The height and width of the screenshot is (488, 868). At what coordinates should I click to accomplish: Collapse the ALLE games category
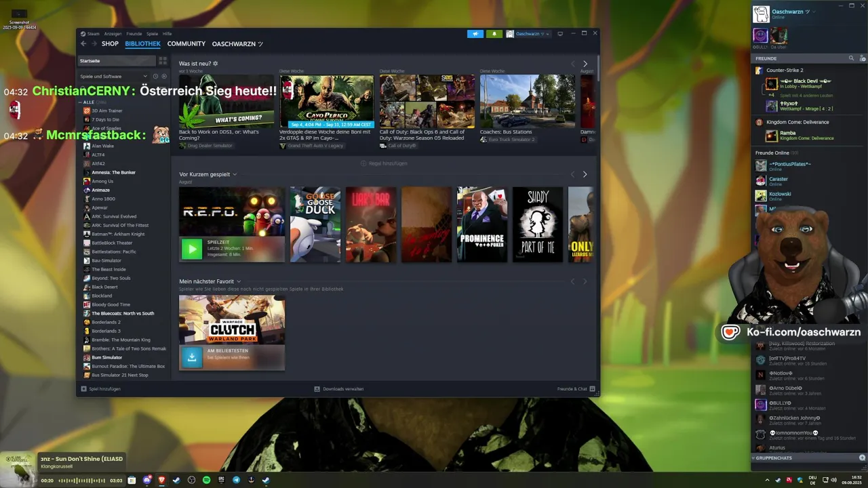click(81, 102)
